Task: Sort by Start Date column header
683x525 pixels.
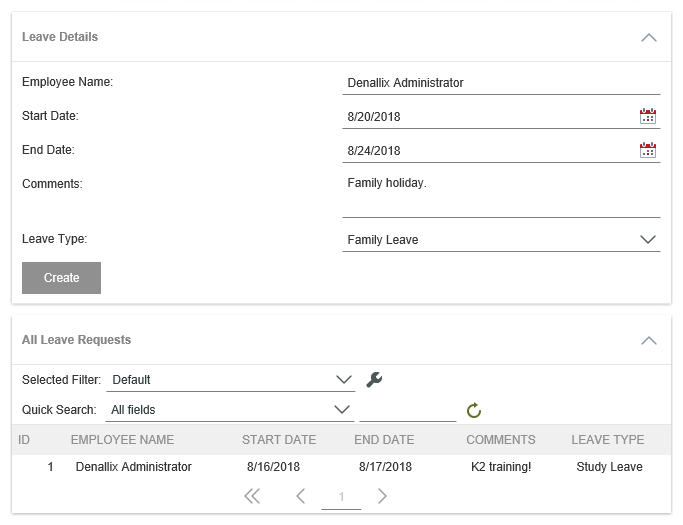Action: (278, 440)
